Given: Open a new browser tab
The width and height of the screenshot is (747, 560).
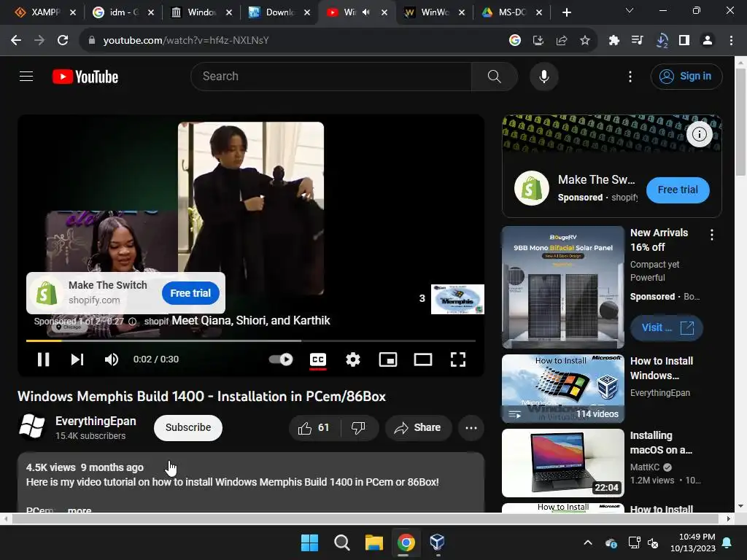Looking at the screenshot, I should [x=566, y=12].
